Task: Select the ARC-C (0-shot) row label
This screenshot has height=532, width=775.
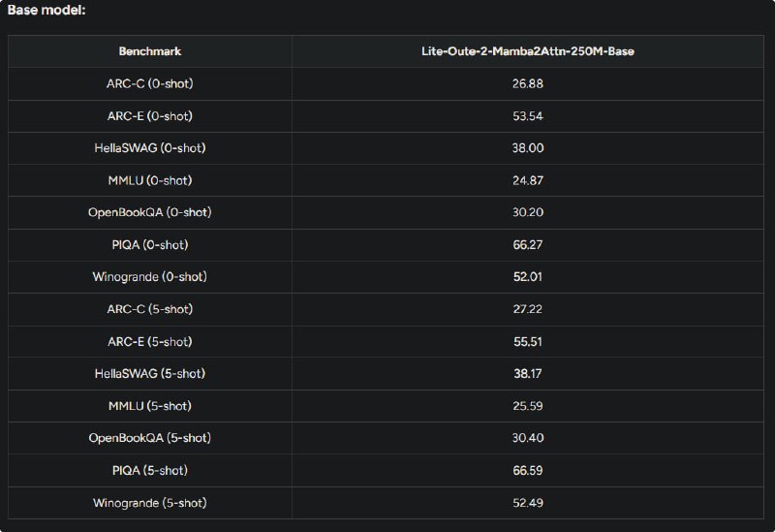Action: pyautogui.click(x=150, y=83)
